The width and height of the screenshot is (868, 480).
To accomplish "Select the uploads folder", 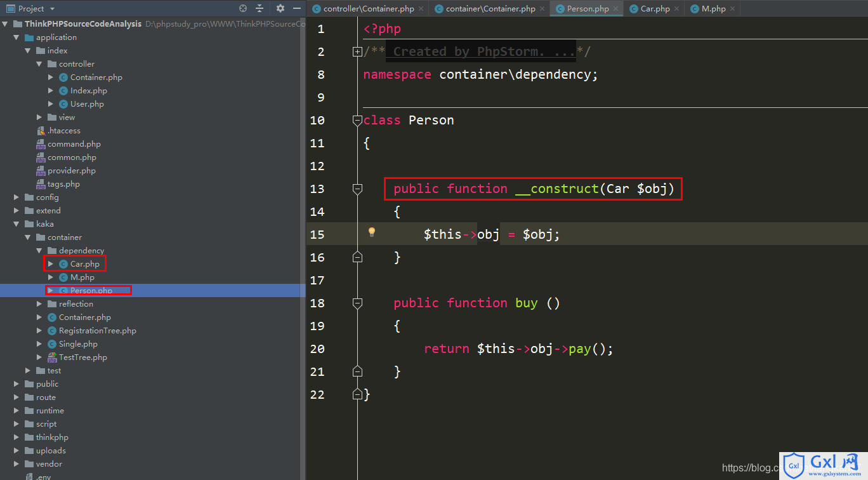I will 51,451.
